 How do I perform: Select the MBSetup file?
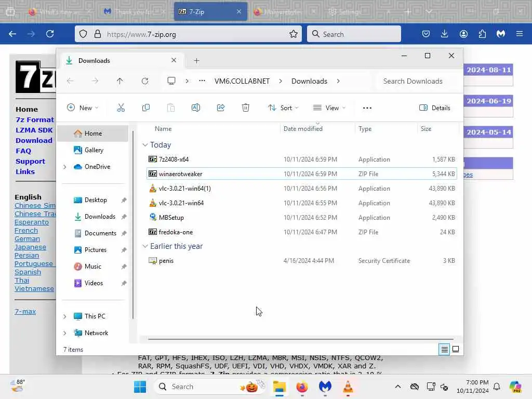(302, 218)
